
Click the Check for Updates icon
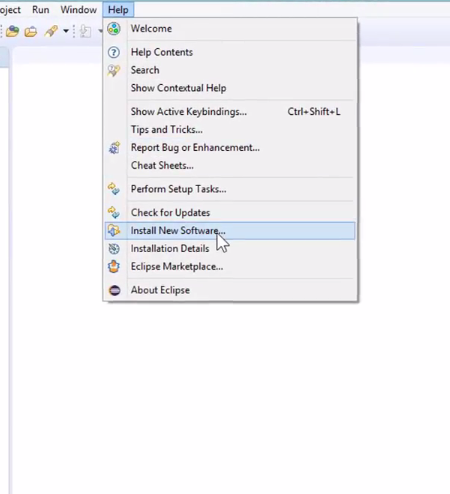tap(114, 212)
